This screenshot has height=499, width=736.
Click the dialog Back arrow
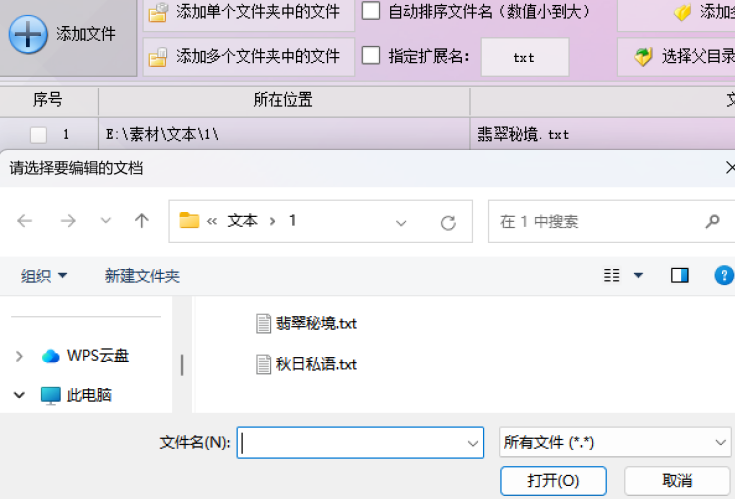pos(24,221)
